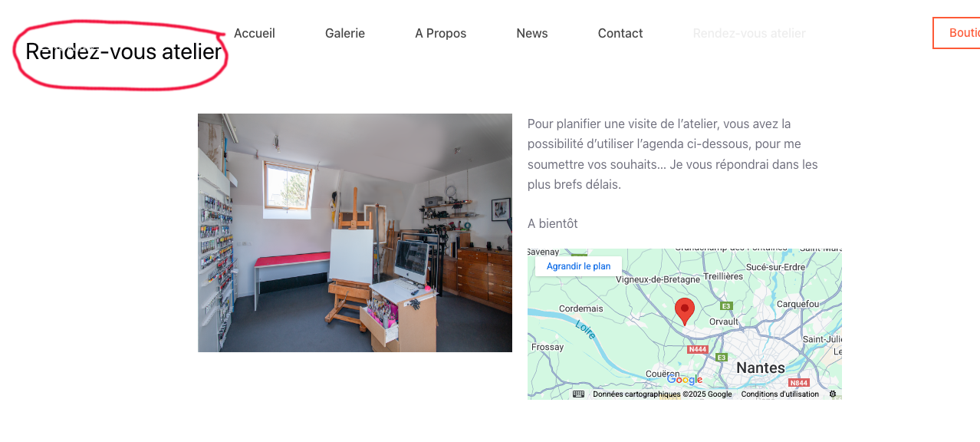Click the map error report icon
Image resolution: width=980 pixels, height=442 pixels.
click(x=833, y=394)
